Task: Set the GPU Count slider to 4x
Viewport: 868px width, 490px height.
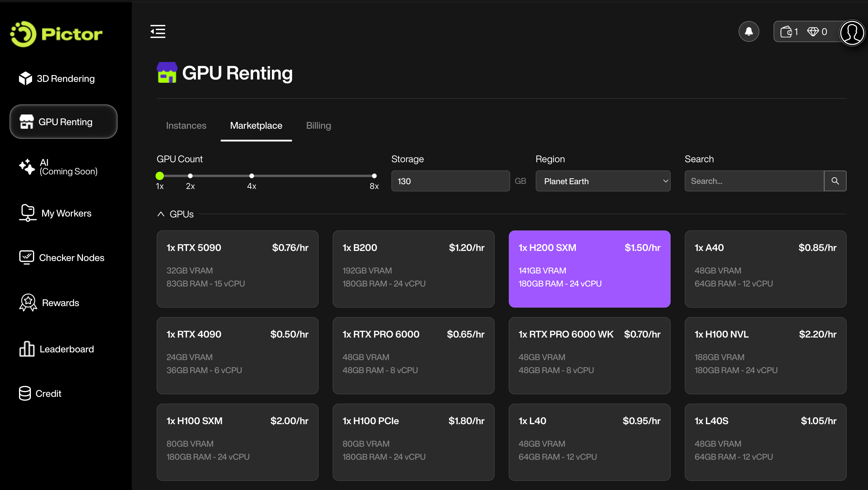Action: [x=251, y=176]
